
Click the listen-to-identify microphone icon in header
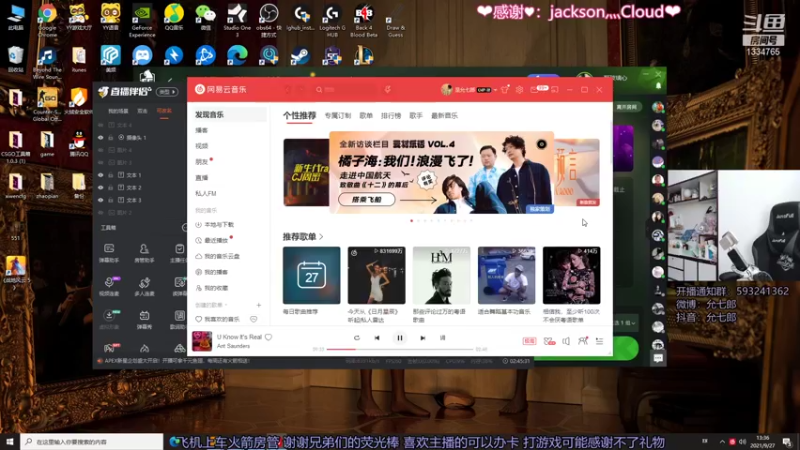click(388, 90)
